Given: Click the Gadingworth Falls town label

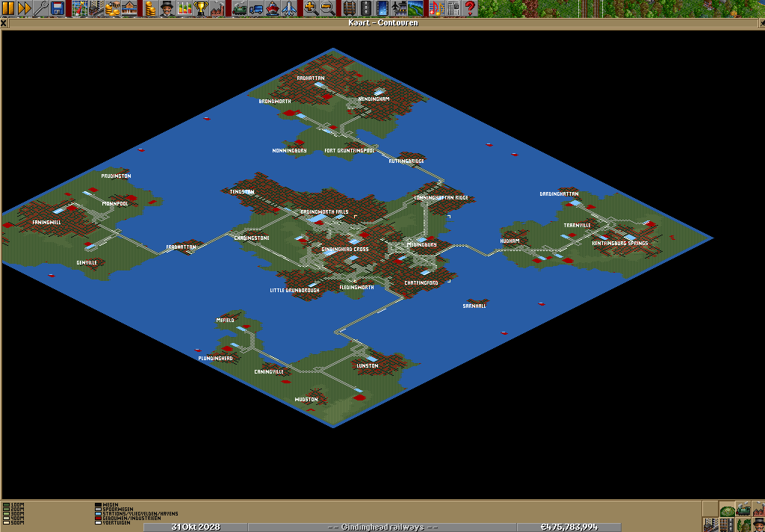Looking at the screenshot, I should [324, 211].
